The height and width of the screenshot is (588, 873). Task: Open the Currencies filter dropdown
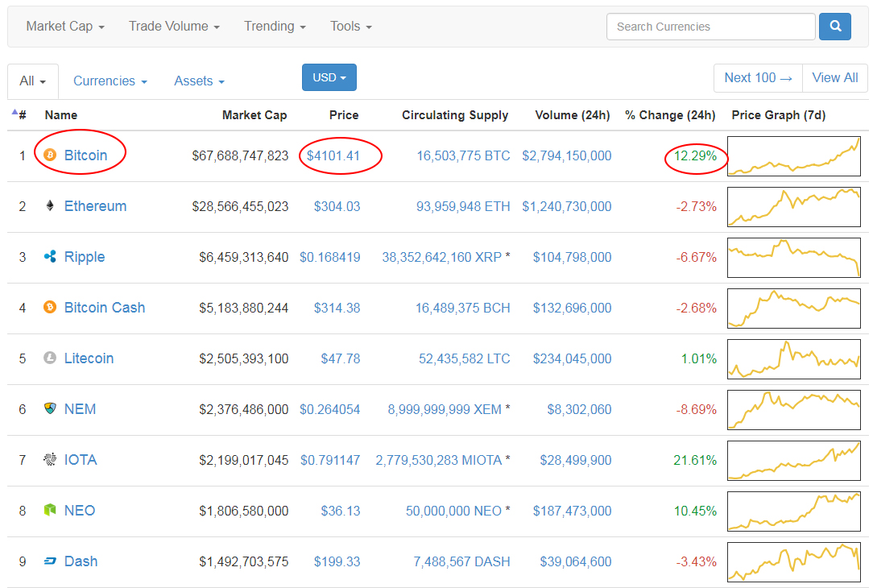[x=110, y=81]
